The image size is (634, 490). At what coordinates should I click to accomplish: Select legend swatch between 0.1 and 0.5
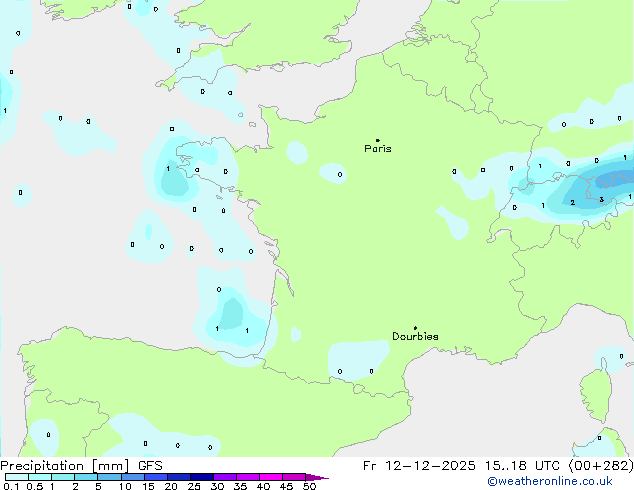(17, 477)
